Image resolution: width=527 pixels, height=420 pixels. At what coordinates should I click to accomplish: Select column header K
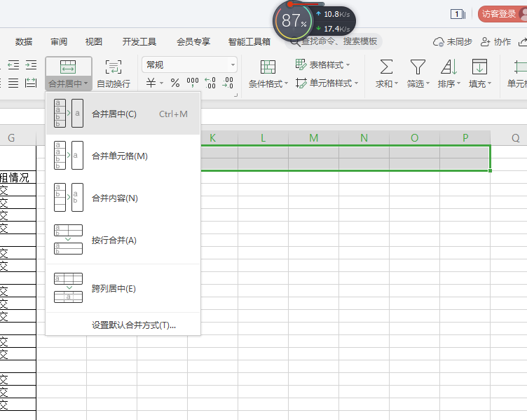tap(212, 138)
